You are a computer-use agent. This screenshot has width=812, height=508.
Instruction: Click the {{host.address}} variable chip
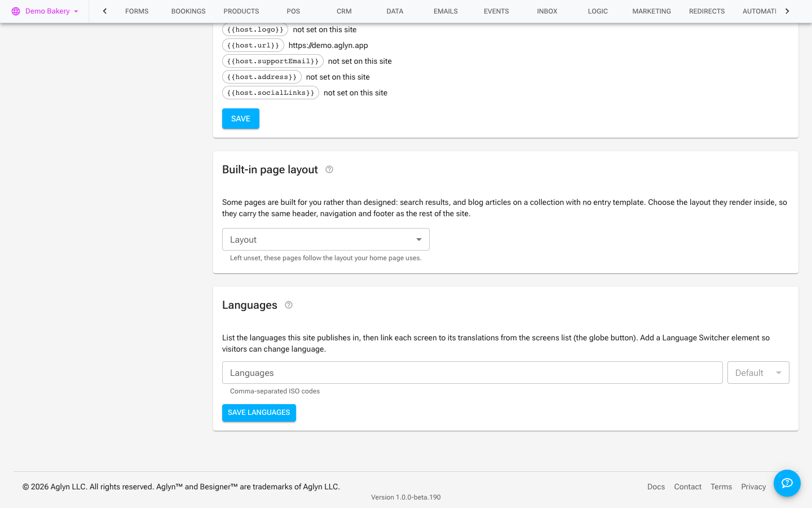tap(262, 77)
